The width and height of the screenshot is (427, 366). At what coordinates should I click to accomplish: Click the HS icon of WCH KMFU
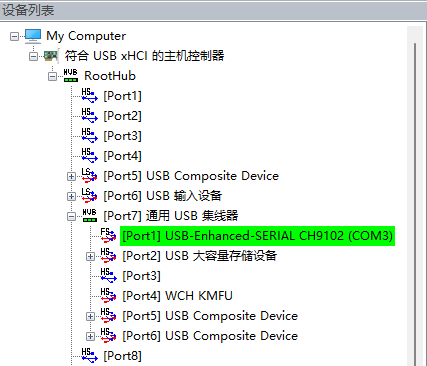[x=108, y=295]
